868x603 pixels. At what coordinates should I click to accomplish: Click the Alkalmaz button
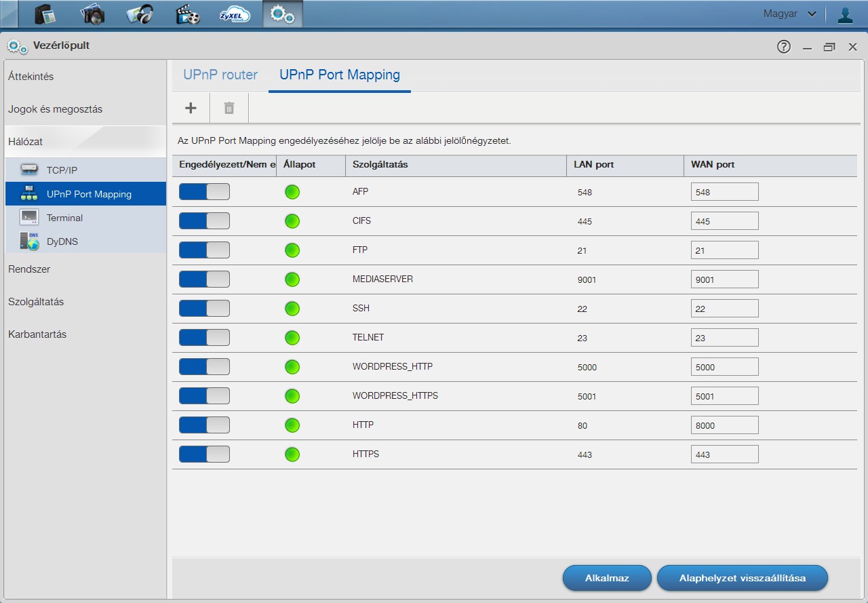pos(607,579)
